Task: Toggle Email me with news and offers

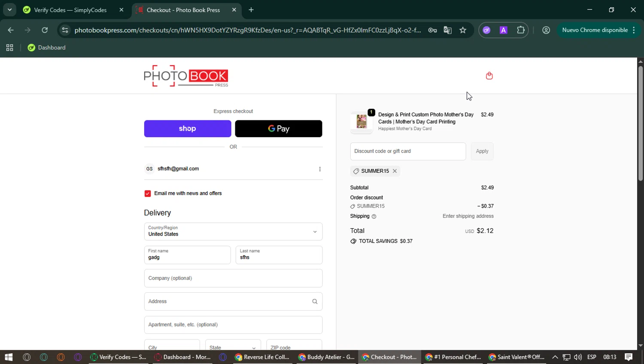Action: point(148,194)
